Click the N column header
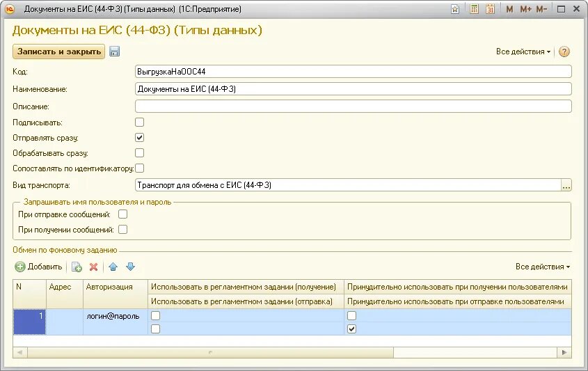The width and height of the screenshot is (588, 371). pos(30,294)
